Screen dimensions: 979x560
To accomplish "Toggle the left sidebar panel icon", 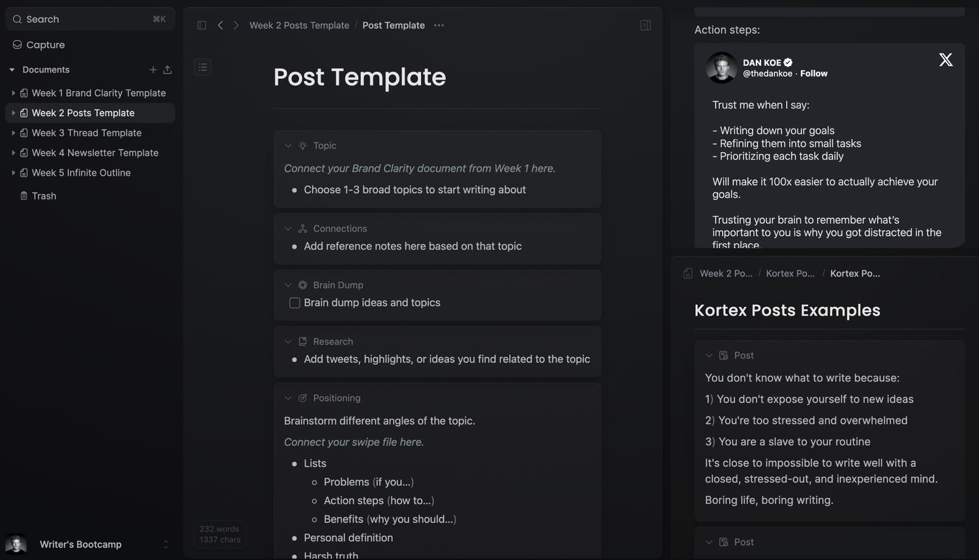I will (x=202, y=25).
